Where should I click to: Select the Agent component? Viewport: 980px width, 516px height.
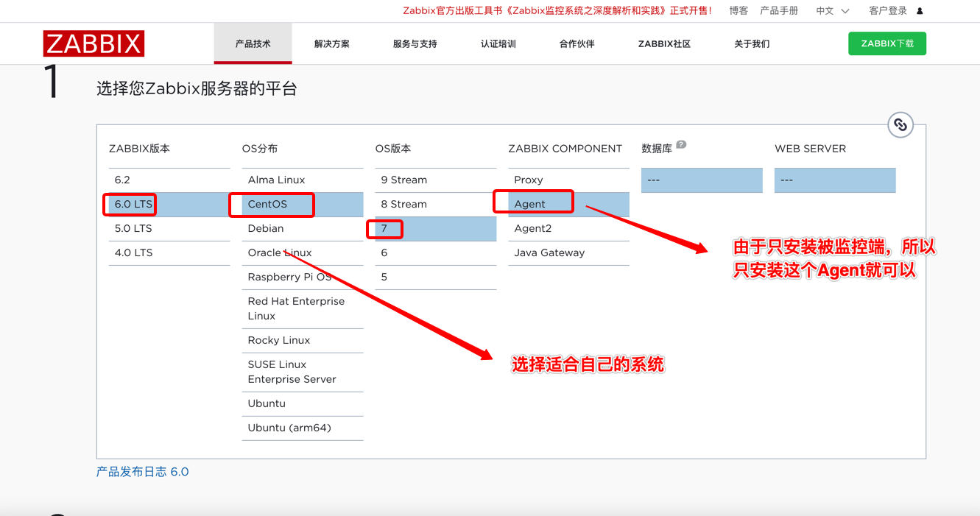(569, 205)
